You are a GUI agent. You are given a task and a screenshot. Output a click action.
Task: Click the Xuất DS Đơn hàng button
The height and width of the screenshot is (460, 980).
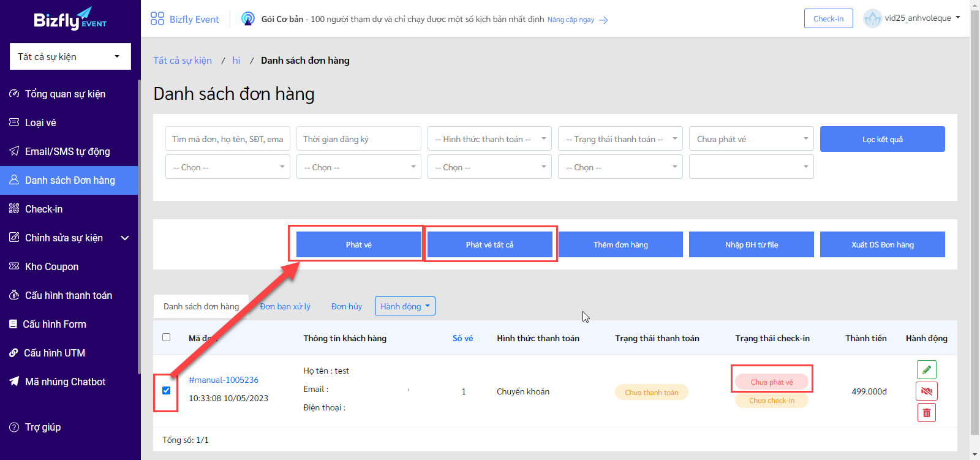(883, 244)
